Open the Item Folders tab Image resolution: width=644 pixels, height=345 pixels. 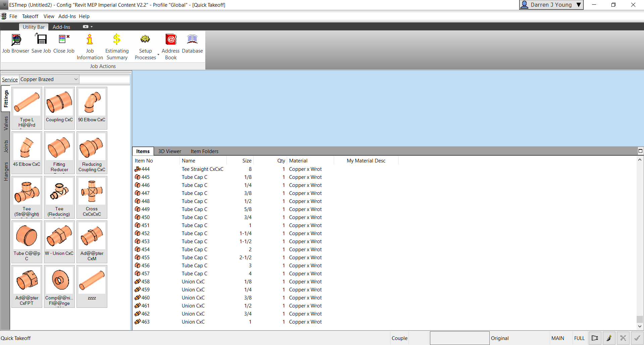coord(204,151)
